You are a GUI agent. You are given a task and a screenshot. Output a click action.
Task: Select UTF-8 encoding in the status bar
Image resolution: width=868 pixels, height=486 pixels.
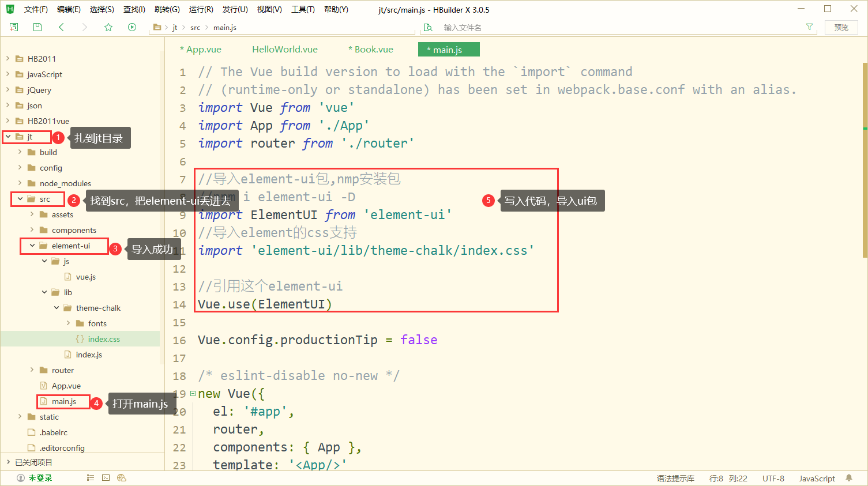coord(773,477)
